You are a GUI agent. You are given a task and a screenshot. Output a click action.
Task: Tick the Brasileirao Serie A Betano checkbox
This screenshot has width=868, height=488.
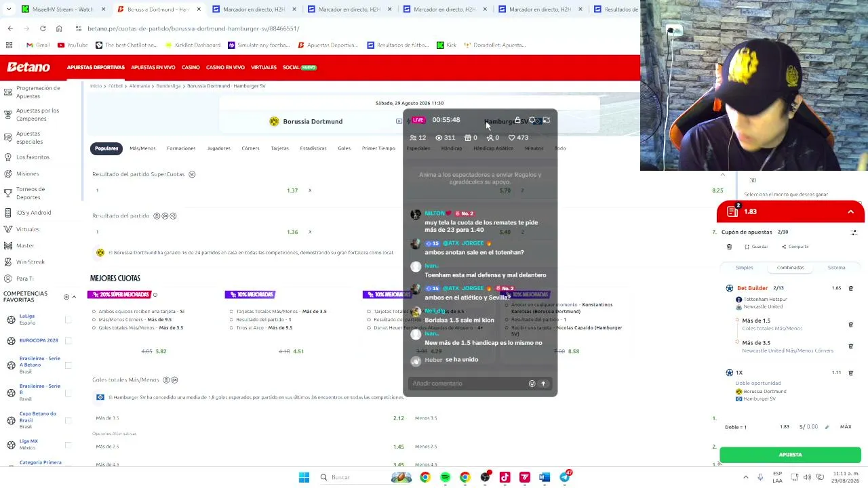tap(68, 365)
